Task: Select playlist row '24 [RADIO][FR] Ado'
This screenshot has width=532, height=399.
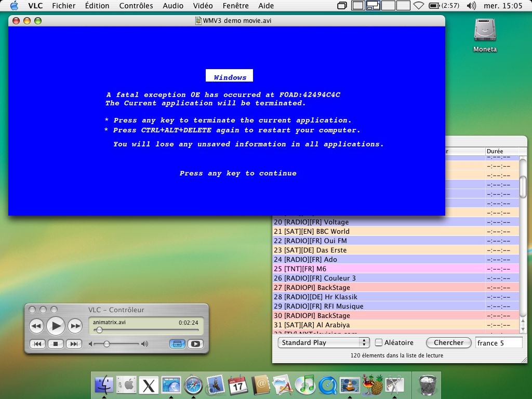Action: 395,260
